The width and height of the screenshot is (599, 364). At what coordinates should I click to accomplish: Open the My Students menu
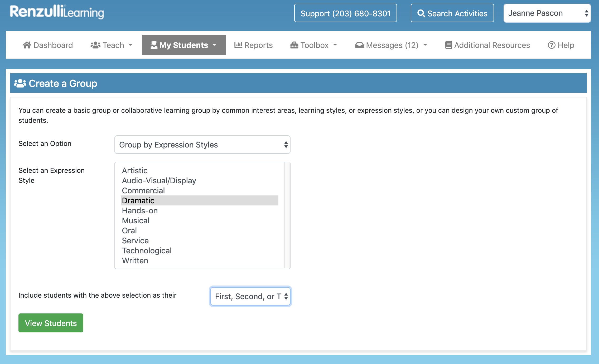click(184, 45)
